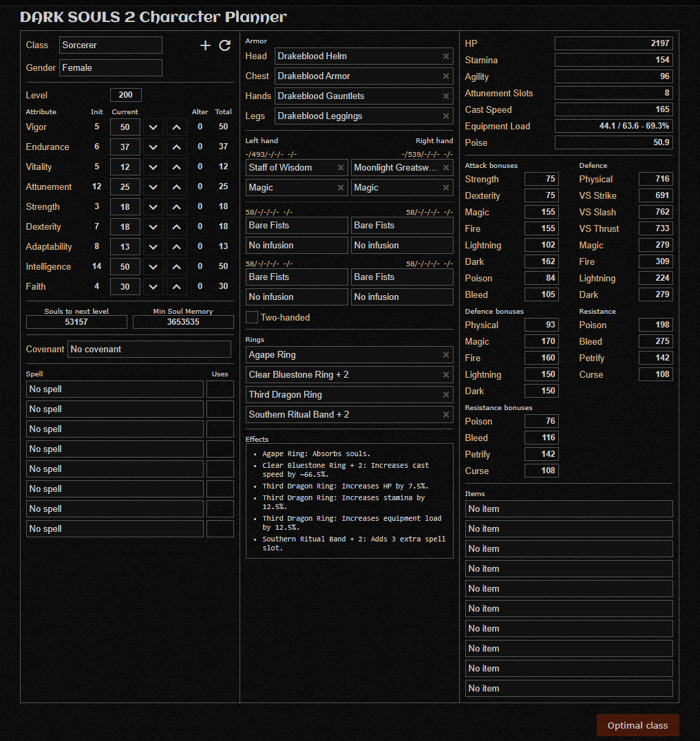
Task: Clear the Third Dragon Ring slot
Action: (446, 395)
